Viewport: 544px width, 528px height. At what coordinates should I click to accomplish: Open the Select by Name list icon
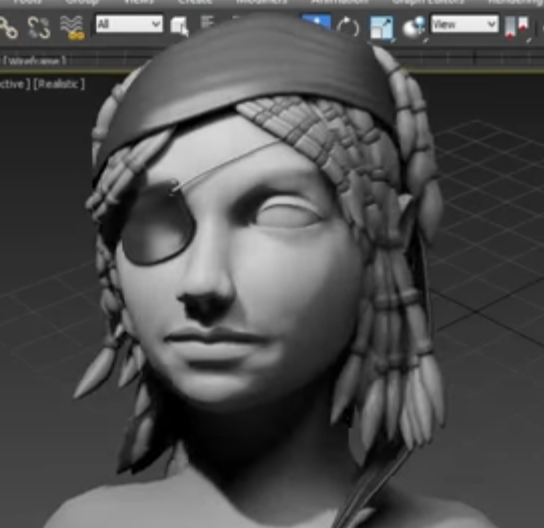[207, 22]
